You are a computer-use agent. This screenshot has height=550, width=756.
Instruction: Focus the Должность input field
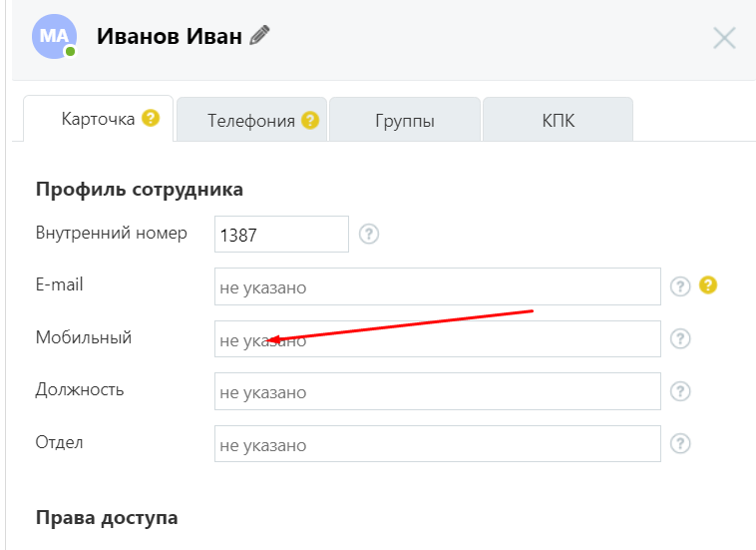point(437,391)
